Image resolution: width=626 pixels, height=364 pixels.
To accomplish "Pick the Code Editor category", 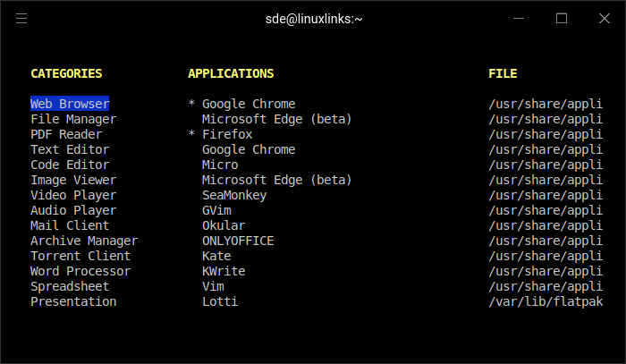I will pyautogui.click(x=70, y=165).
